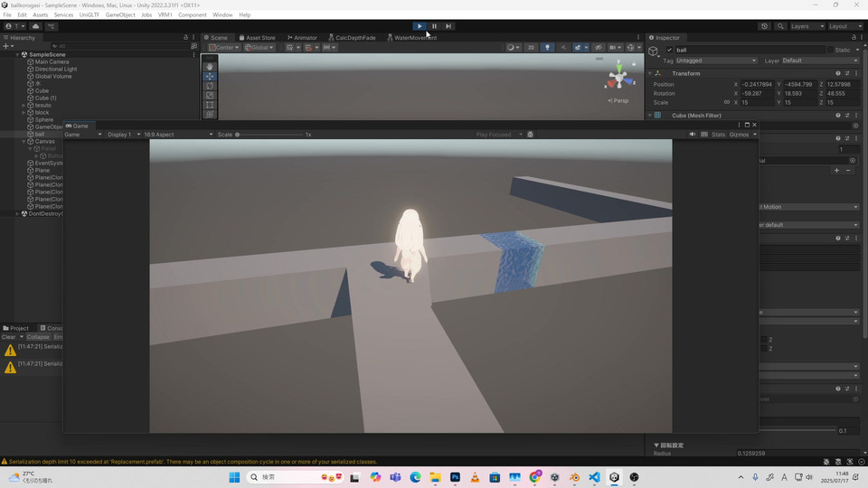Open version control icon in top toolbar
The image size is (868, 488).
pyautogui.click(x=51, y=26)
